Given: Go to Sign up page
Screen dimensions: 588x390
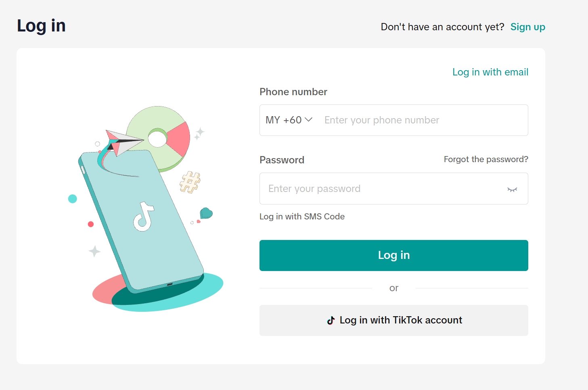Looking at the screenshot, I should pyautogui.click(x=527, y=27).
